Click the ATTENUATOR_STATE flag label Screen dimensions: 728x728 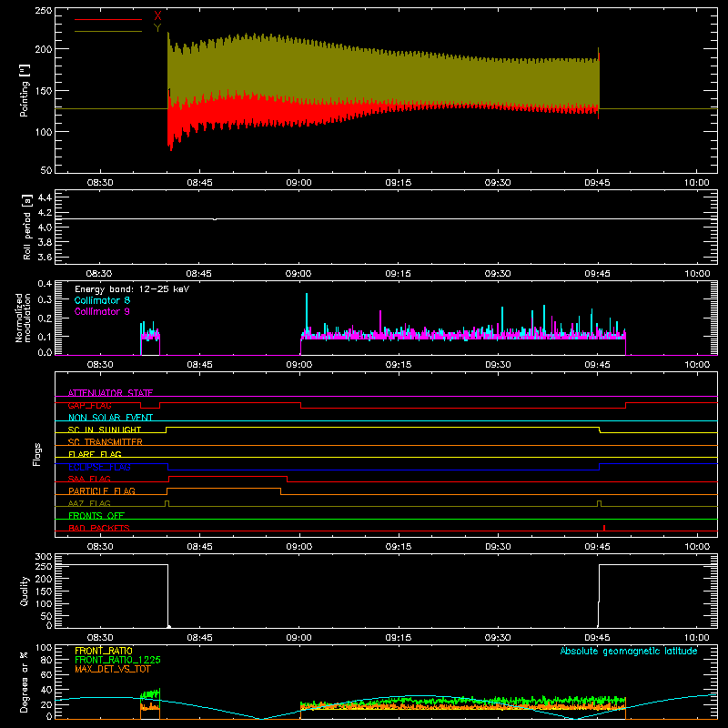point(110,393)
